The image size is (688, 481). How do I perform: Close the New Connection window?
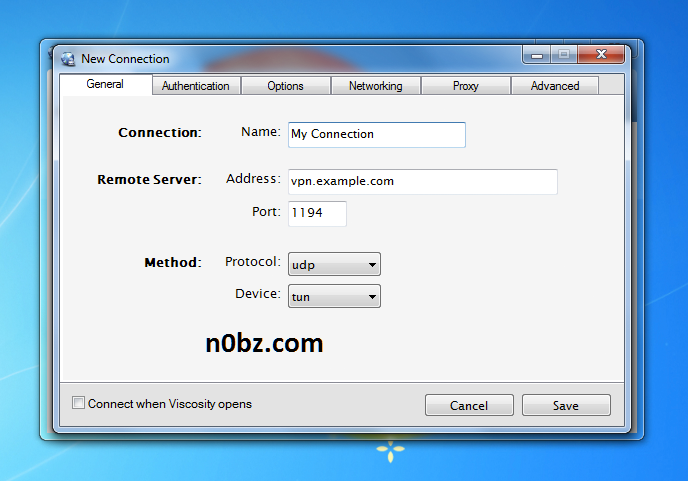pyautogui.click(x=601, y=54)
